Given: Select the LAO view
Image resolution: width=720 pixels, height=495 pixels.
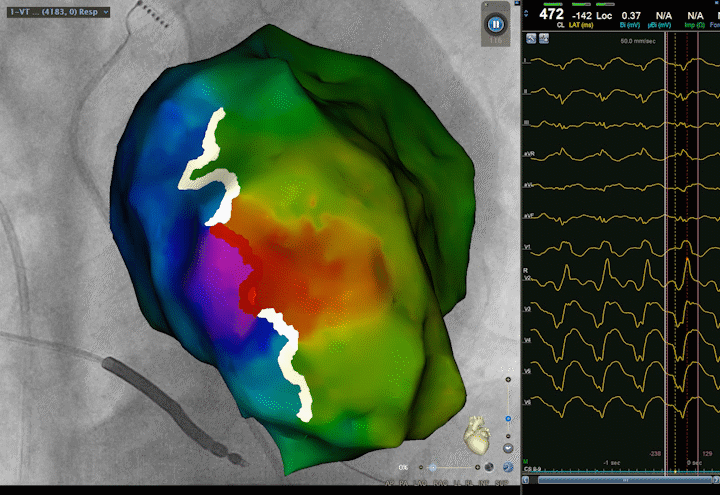Looking at the screenshot, I should tap(421, 484).
